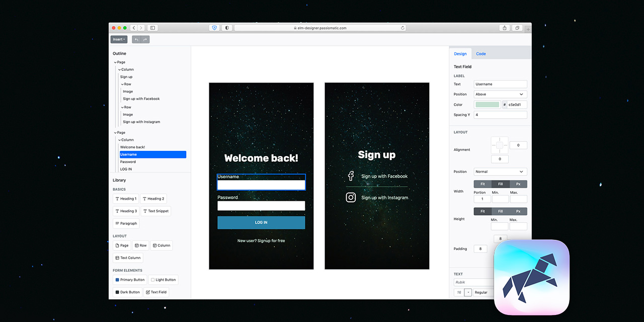The width and height of the screenshot is (644, 322).
Task: Set Height to Fill
Action: click(501, 211)
